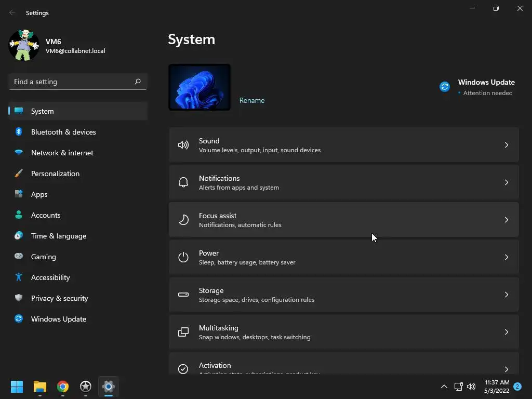Expand the Power row chevron

click(506, 257)
